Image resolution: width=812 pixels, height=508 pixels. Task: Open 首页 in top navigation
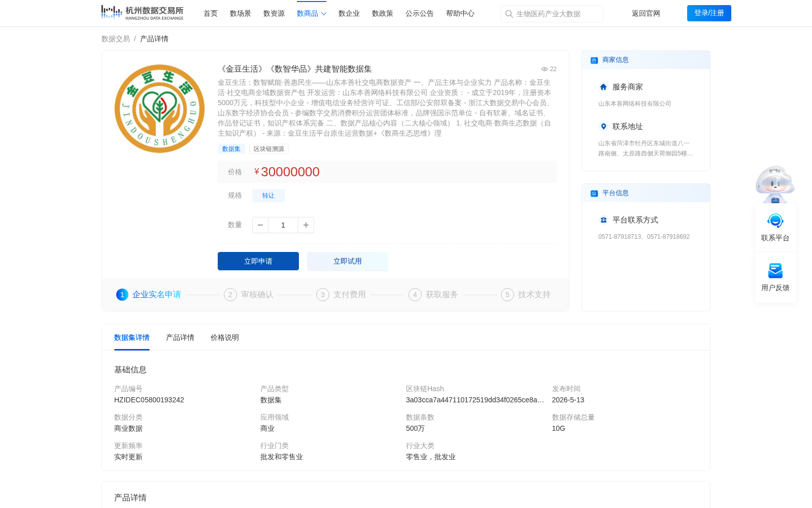tap(211, 14)
